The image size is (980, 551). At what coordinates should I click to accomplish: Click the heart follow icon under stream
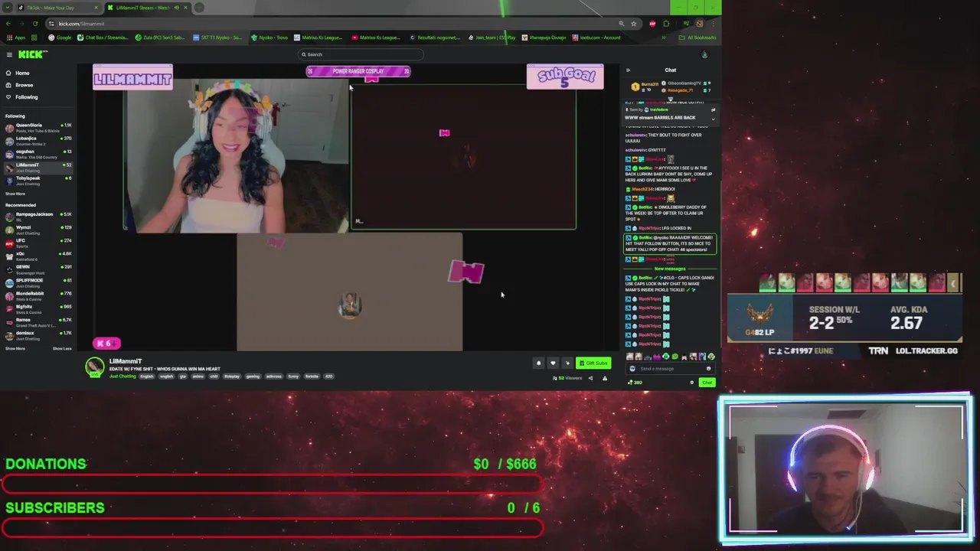click(x=553, y=364)
